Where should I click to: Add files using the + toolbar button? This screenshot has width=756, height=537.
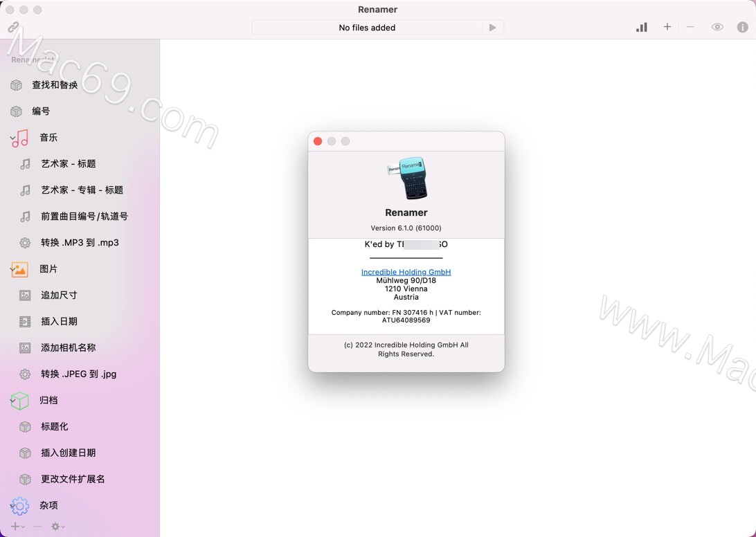coord(667,27)
